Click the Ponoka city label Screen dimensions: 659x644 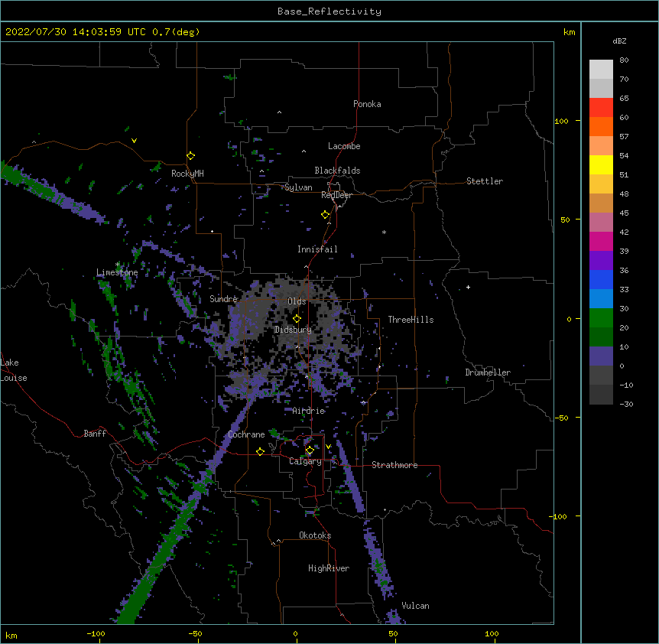click(x=367, y=104)
